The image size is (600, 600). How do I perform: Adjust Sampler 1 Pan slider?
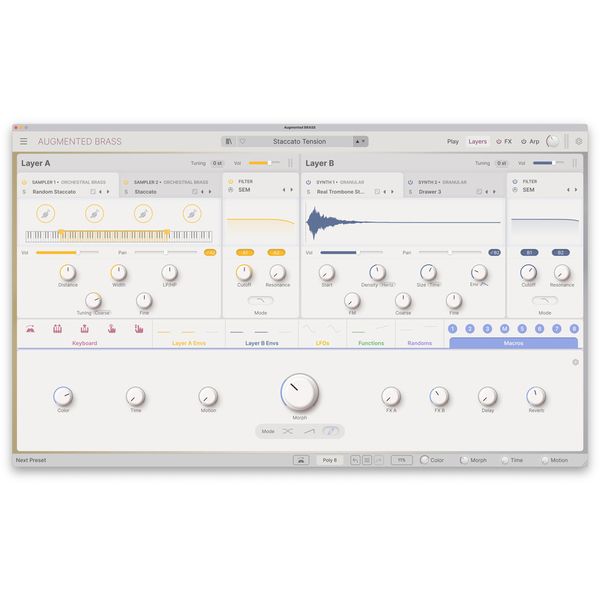[166, 252]
